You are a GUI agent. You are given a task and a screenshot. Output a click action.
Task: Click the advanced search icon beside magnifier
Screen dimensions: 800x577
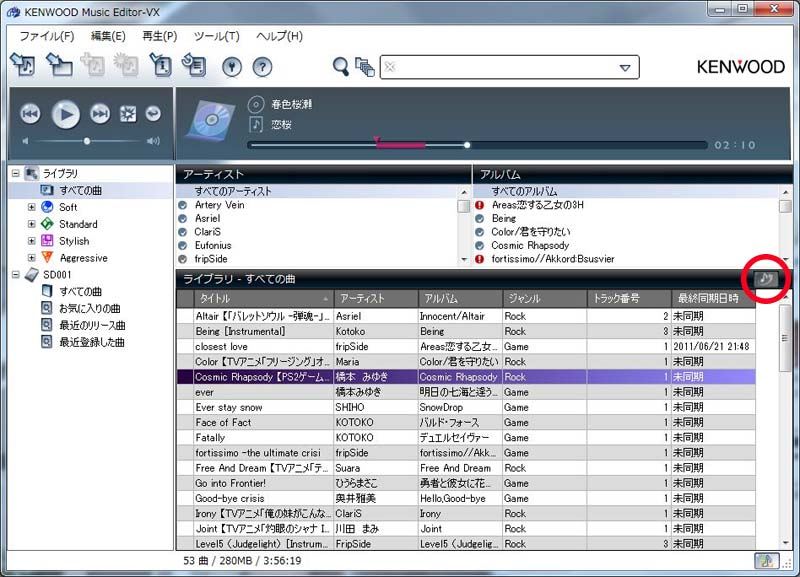pyautogui.click(x=365, y=67)
